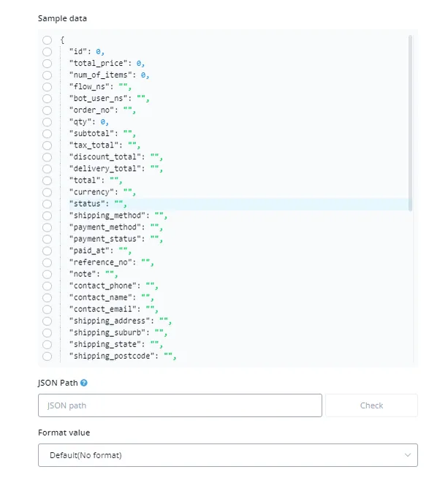
Task: Select the "currency" field radio button
Action: pyautogui.click(x=47, y=192)
